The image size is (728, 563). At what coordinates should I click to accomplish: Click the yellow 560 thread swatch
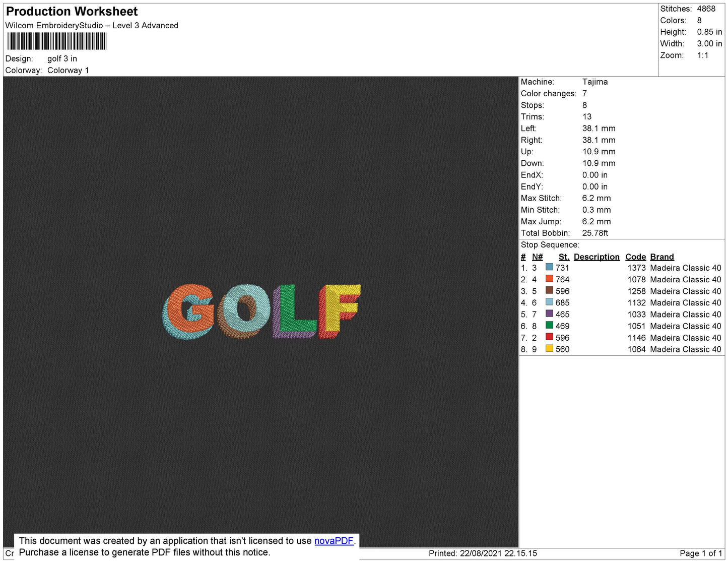click(549, 348)
